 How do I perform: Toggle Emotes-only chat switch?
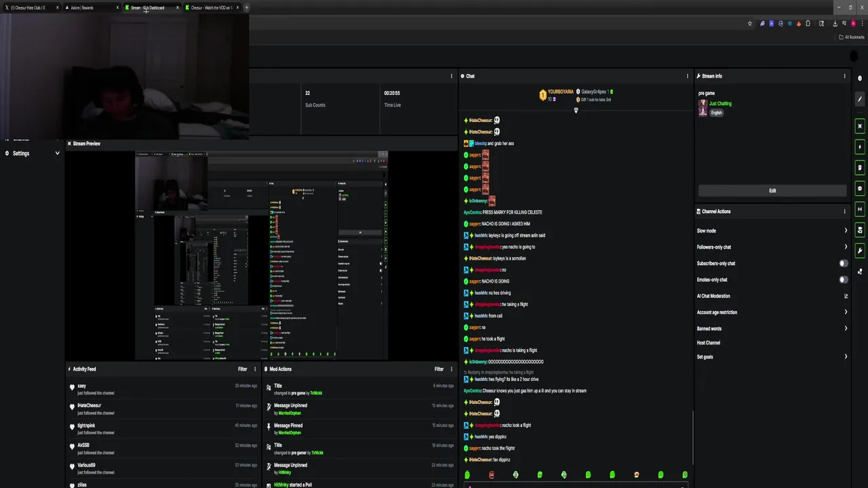[844, 280]
